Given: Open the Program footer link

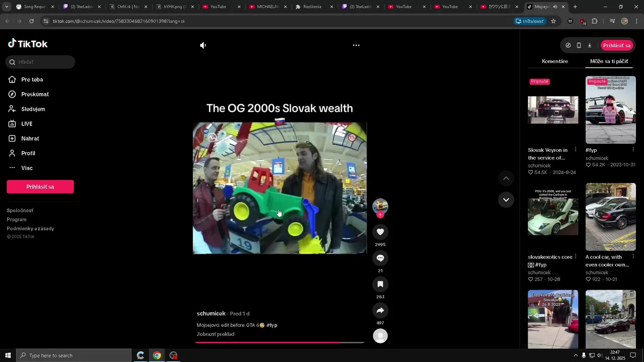Looking at the screenshot, I should 17,220.
